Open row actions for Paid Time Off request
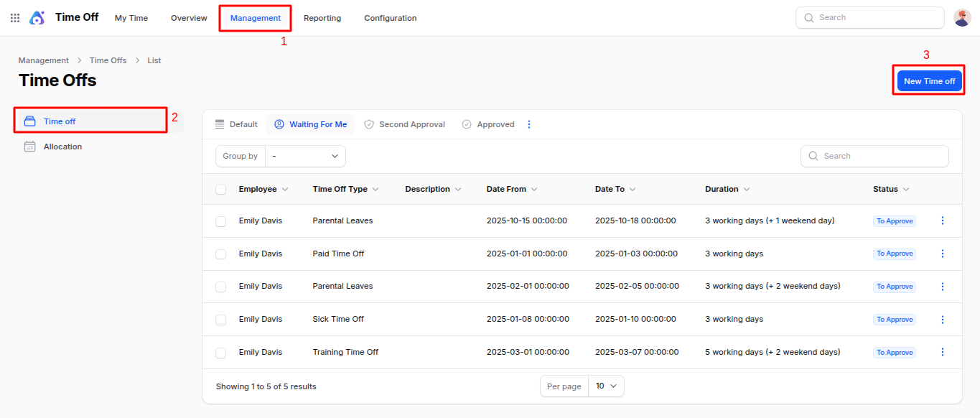The width and height of the screenshot is (980, 418). [x=943, y=254]
